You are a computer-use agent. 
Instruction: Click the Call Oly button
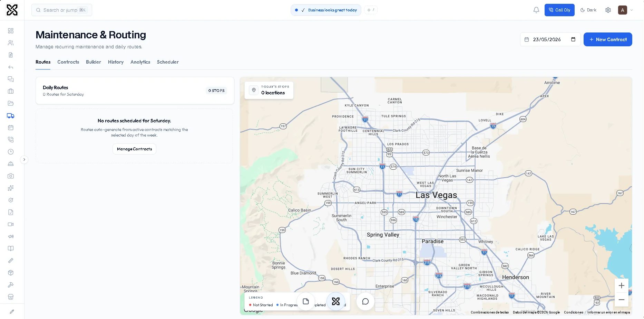[559, 10]
